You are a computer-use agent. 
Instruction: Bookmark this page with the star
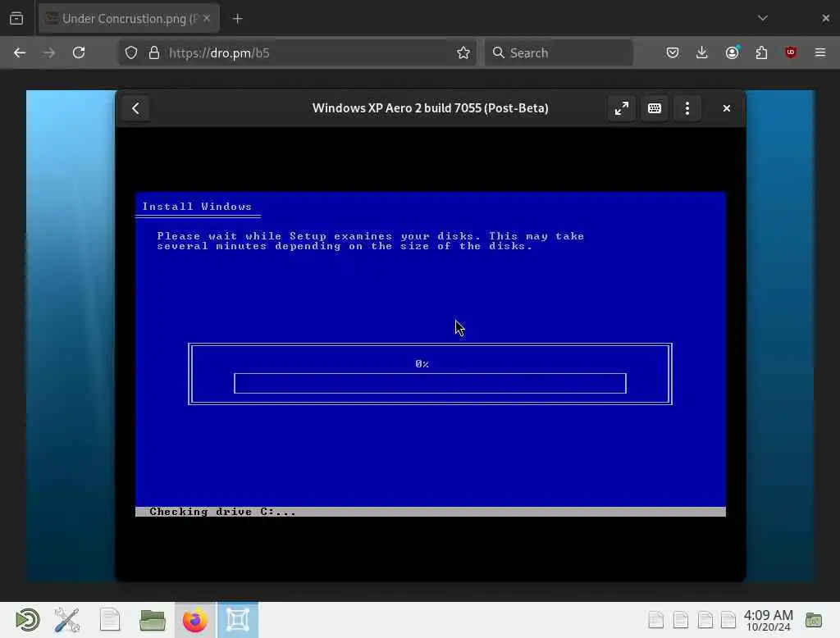pos(463,52)
